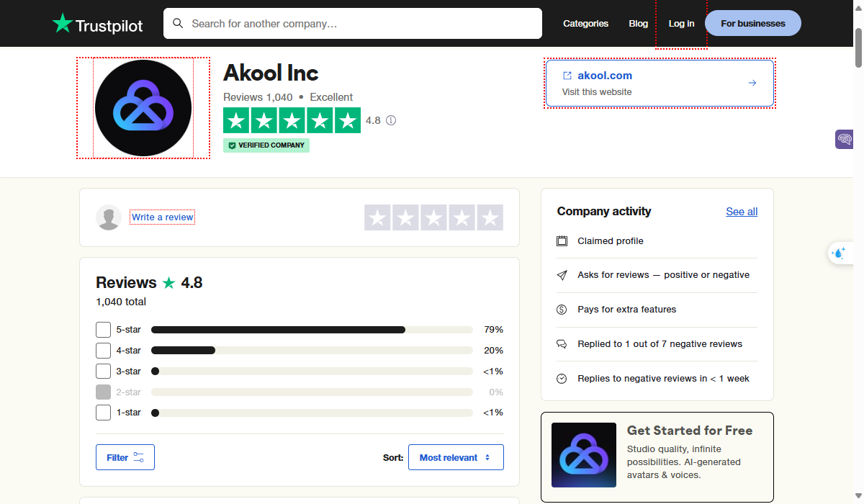Click the purple brain extension icon
This screenshot has height=504, width=864.
click(844, 139)
